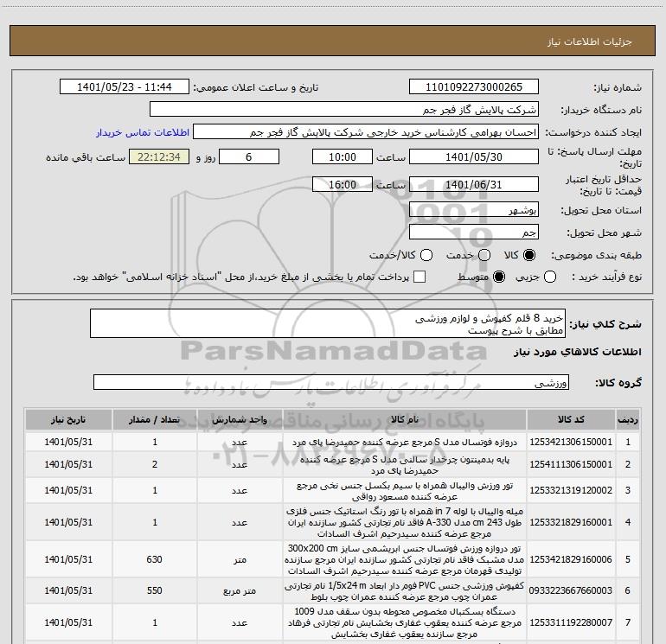
Task: Click the need number field 1101092273000265
Action: [474, 87]
